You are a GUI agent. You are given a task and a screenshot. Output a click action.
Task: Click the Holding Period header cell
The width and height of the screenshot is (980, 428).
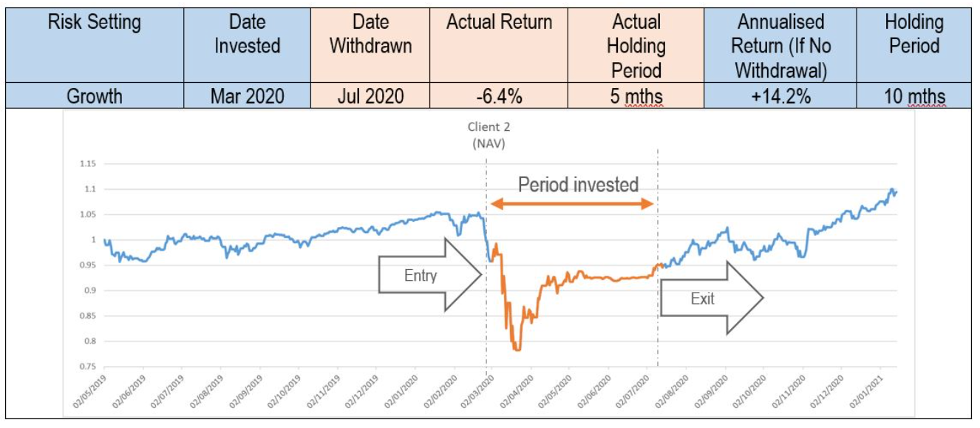[x=914, y=46]
